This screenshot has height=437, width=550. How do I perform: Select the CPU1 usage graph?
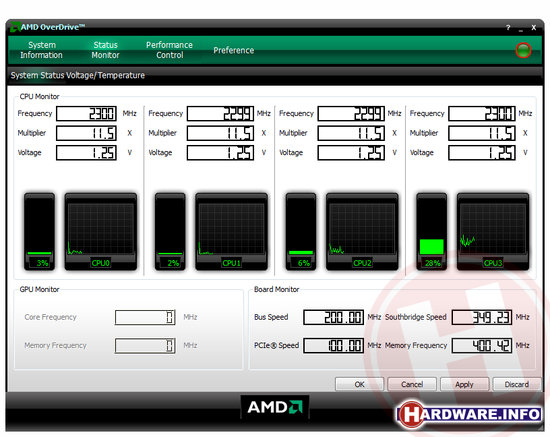click(232, 231)
